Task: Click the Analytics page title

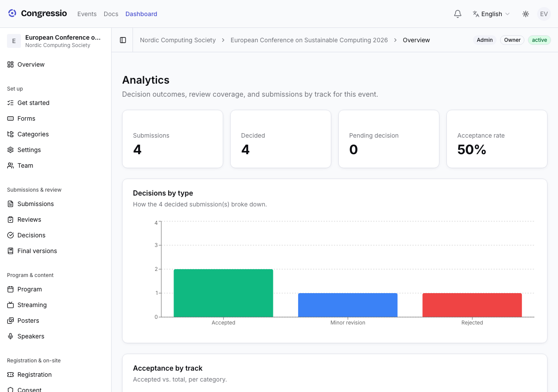Action: [146, 80]
